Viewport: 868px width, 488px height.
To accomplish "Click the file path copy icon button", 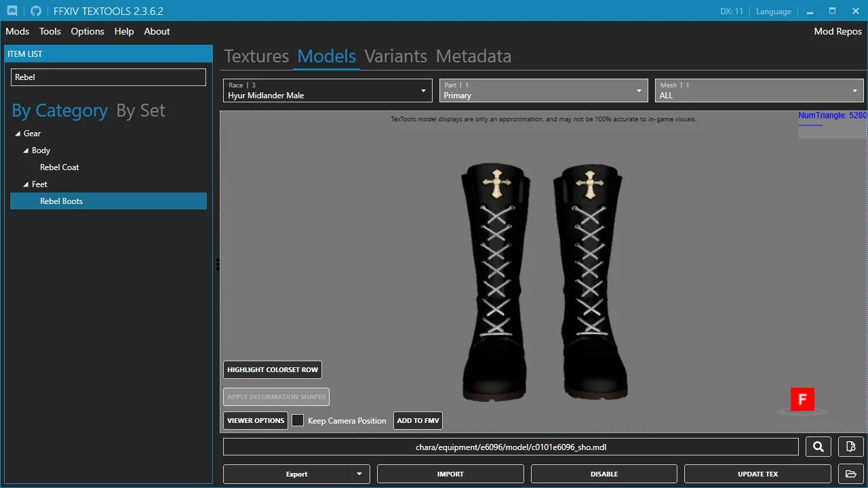I will click(850, 447).
